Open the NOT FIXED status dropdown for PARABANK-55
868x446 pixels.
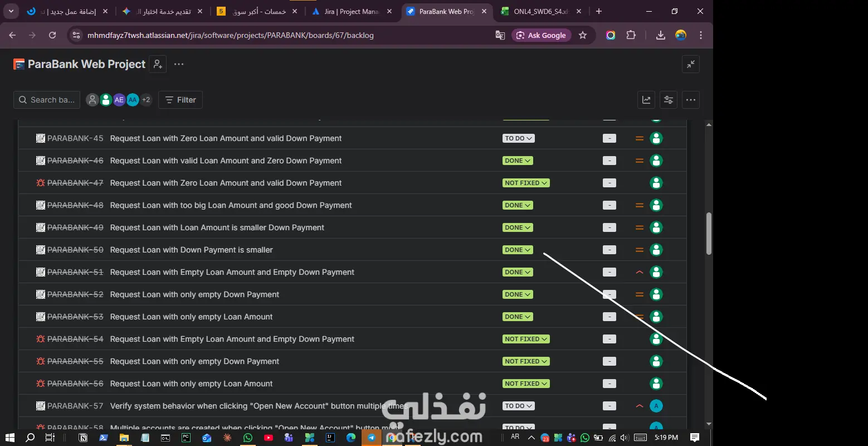point(526,361)
